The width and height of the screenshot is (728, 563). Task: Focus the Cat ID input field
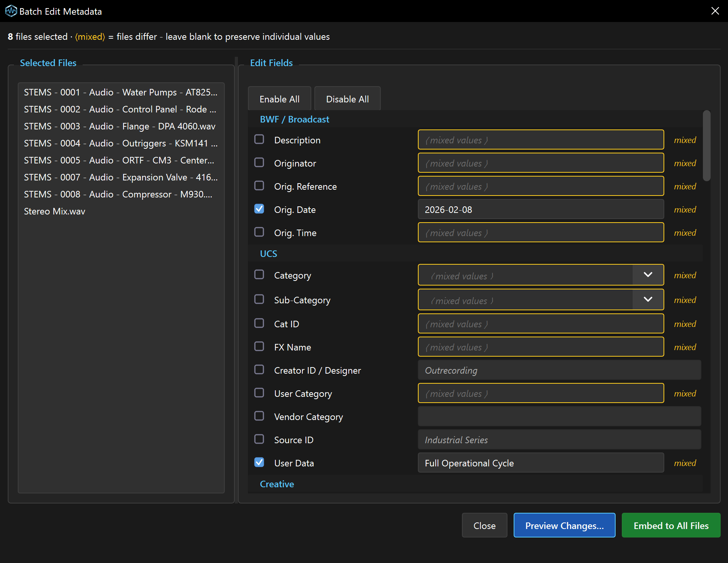(541, 323)
